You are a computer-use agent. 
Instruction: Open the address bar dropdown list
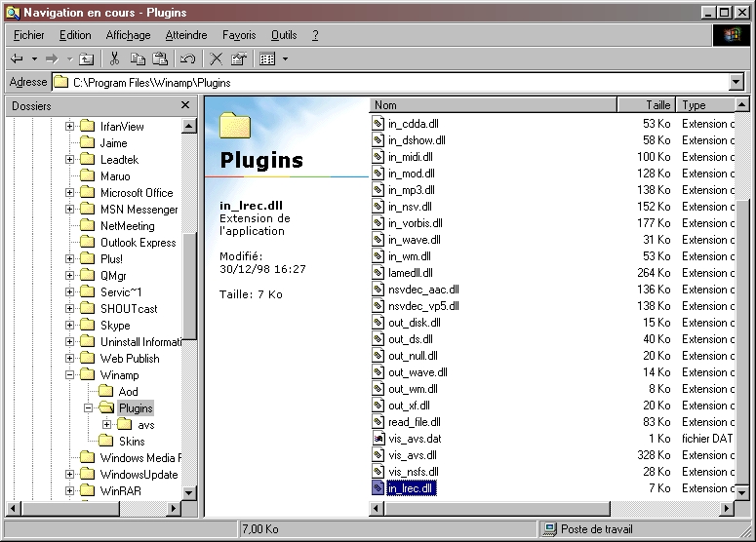(736, 83)
